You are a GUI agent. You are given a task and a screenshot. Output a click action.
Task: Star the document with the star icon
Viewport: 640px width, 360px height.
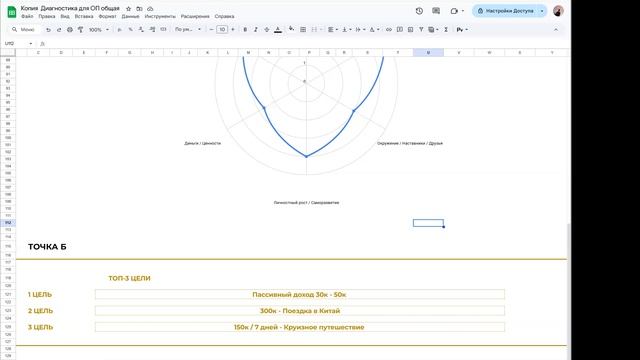129,9
